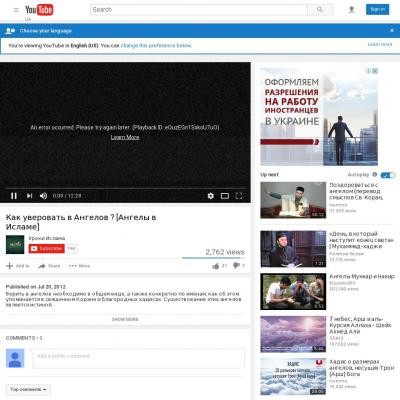The height and width of the screenshot is (400, 400).
Task: Open player settings gear
Action: (x=211, y=196)
